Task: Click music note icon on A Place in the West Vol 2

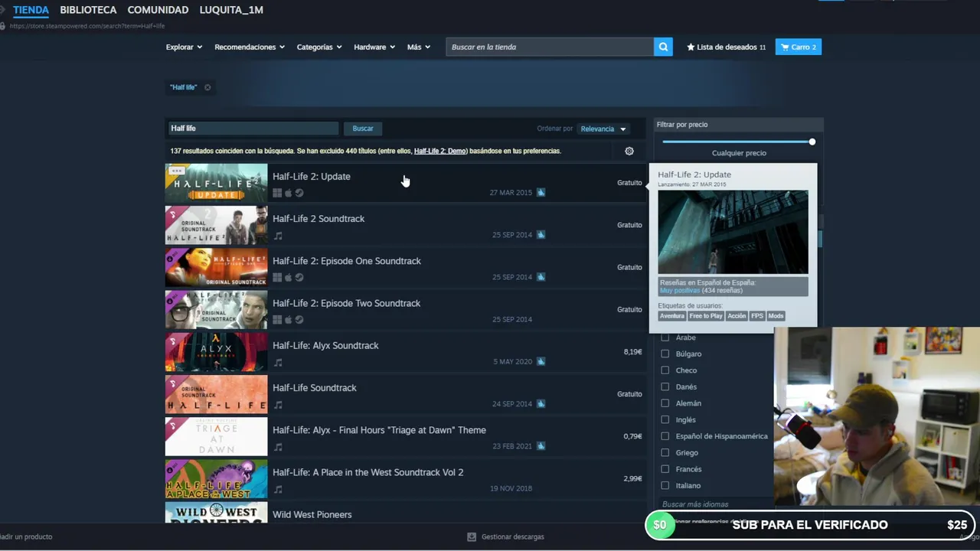Action: [278, 489]
